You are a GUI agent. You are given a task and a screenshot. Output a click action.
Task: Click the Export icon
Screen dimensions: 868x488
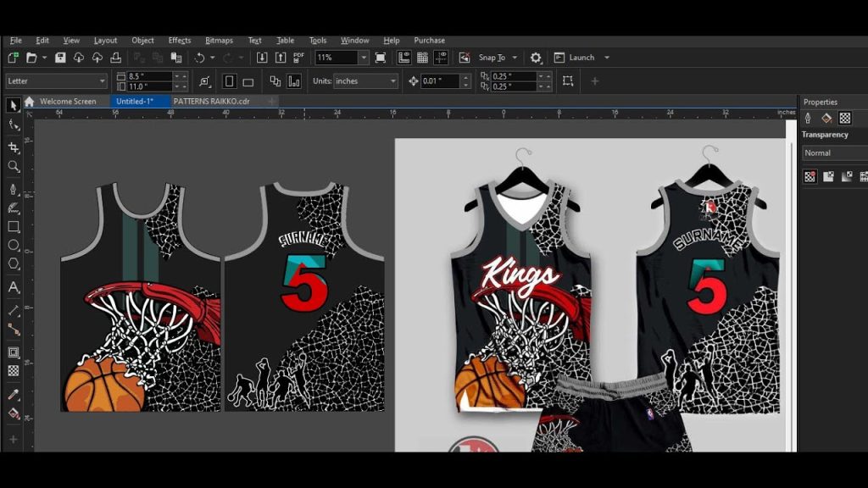tap(281, 58)
